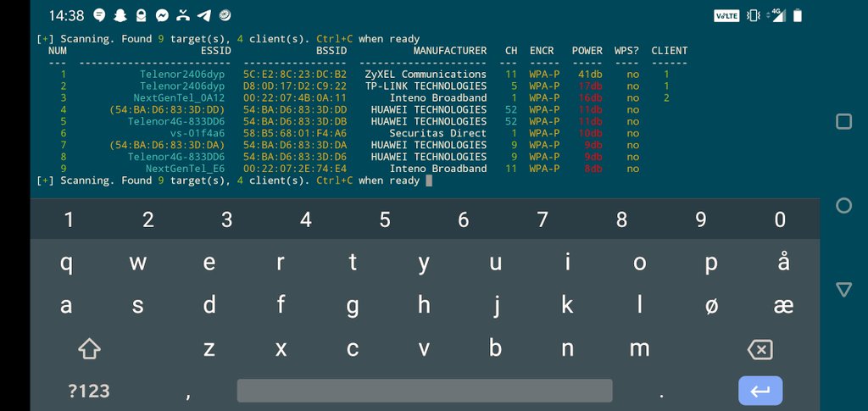This screenshot has height=411, width=868.
Task: Select BSSID 58:B5:68:01:F4:A6
Action: (295, 133)
